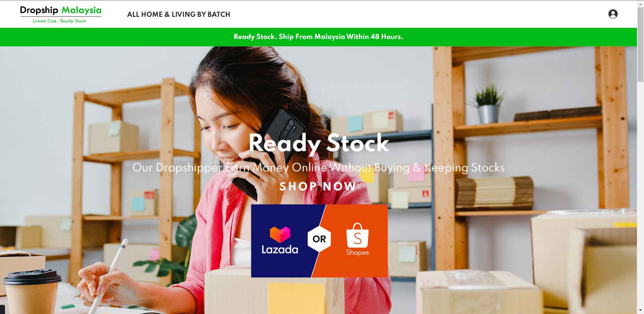Select the SHOP NOW button
The image size is (644, 314).
point(318,186)
